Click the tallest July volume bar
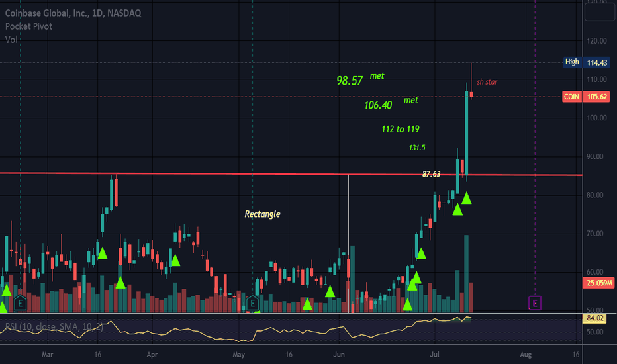The image size is (617, 364). pos(466,274)
